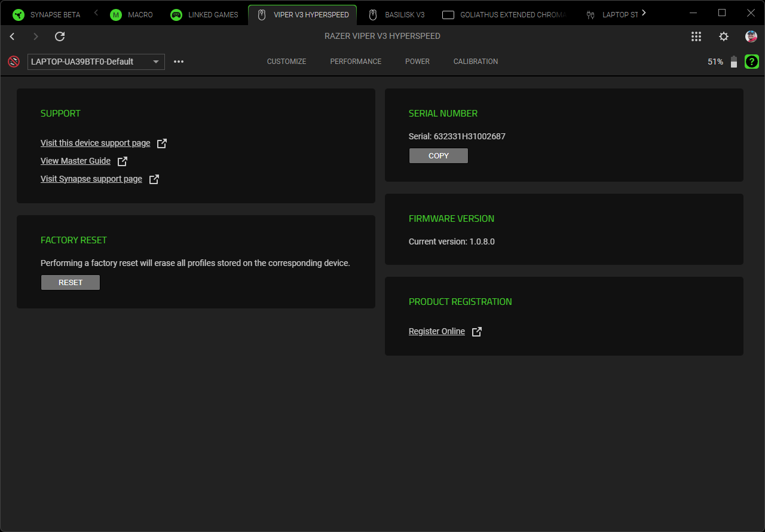Expand the LAPTOP-UA39BTF0-Default profile dropdown
765x532 pixels.
tap(96, 62)
